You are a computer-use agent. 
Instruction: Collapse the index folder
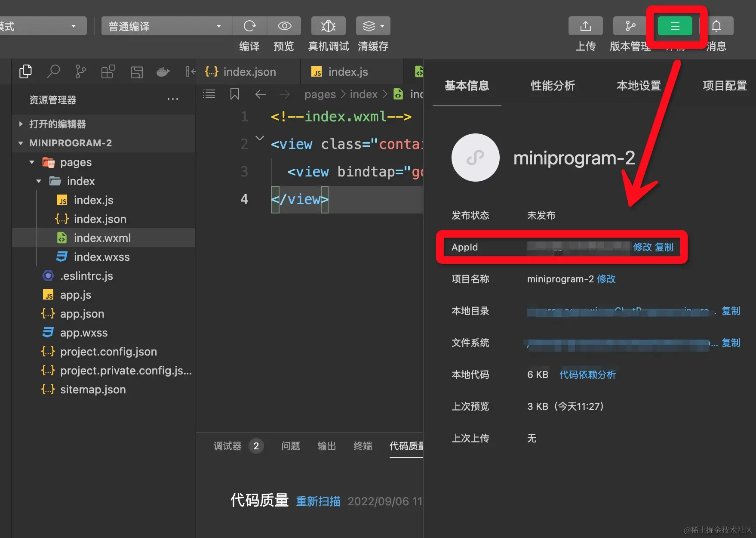[x=104, y=181]
